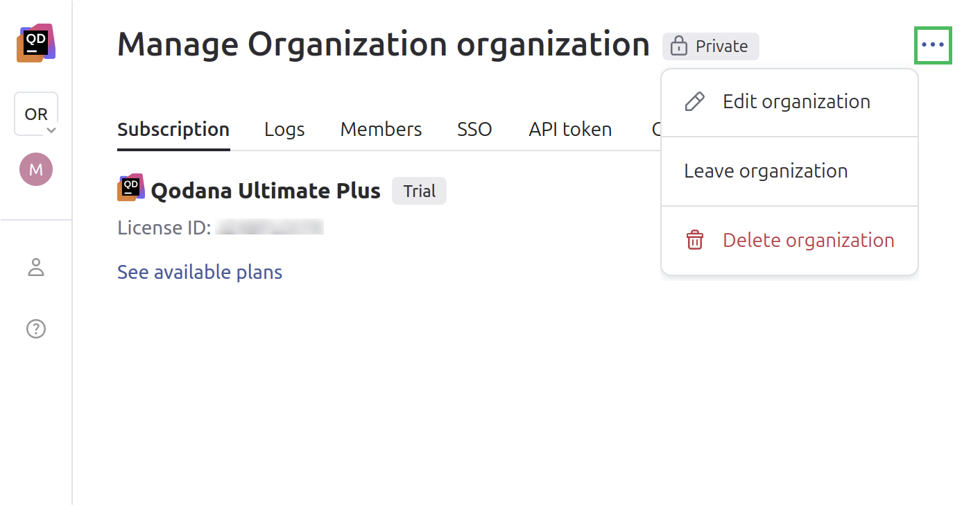Choose Leave organization menu entry
The image size is (980, 505).
point(789,171)
